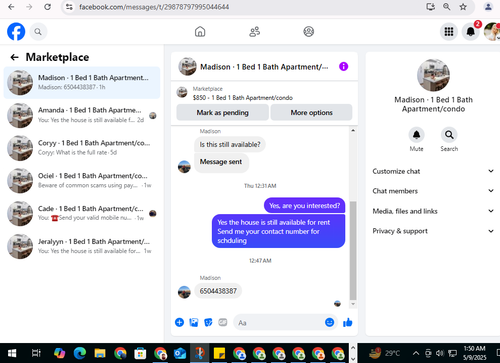Expand the Customize chat section
The height and width of the screenshot is (363, 500).
tap(433, 171)
